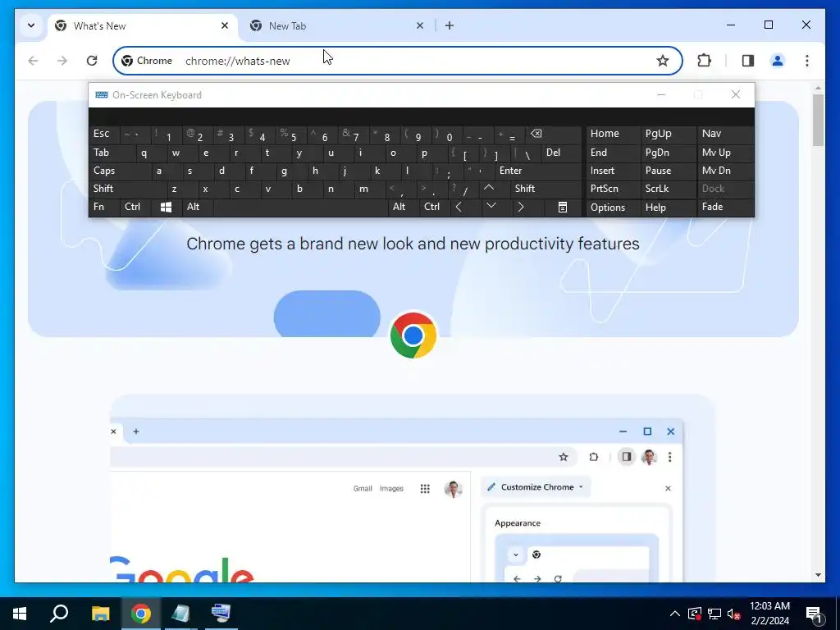Click the PgUp key on keyboard
Screen dimensions: 840x630
[x=668, y=134]
